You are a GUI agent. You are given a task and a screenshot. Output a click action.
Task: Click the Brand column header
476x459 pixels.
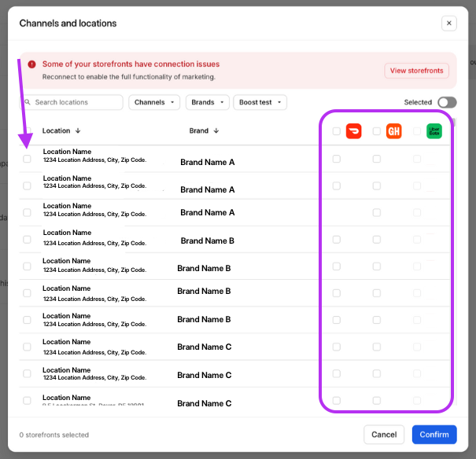point(199,130)
